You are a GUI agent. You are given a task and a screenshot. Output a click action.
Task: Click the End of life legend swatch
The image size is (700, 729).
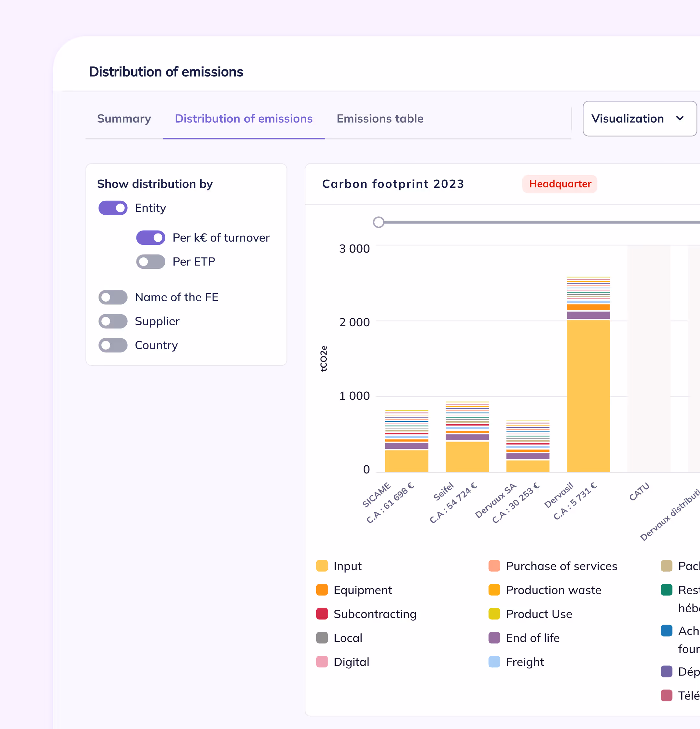point(494,638)
